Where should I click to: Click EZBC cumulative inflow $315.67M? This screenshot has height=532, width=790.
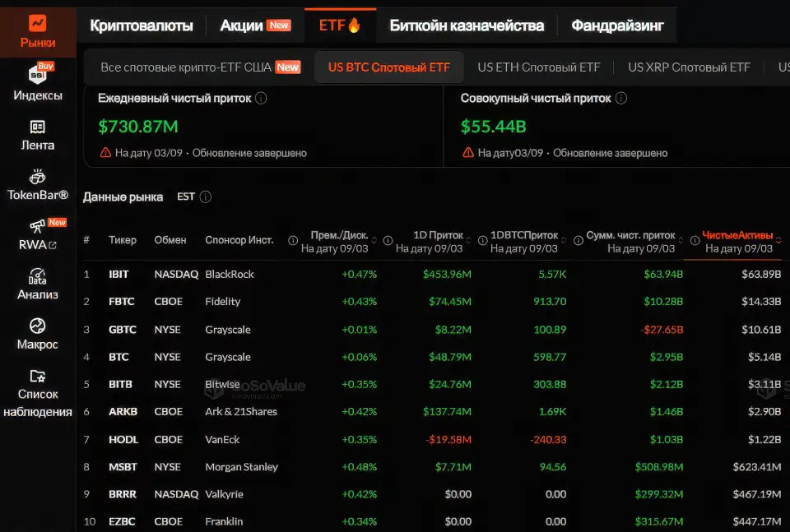click(659, 521)
